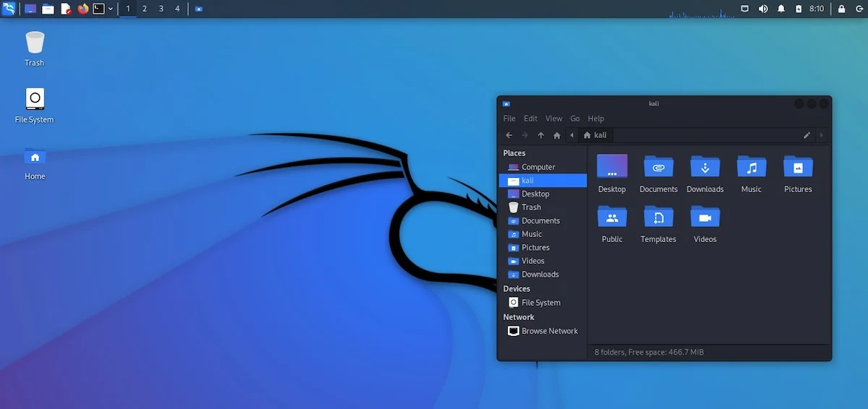The height and width of the screenshot is (409, 868).
Task: Click the path bar right scroll arrow
Action: click(x=821, y=135)
